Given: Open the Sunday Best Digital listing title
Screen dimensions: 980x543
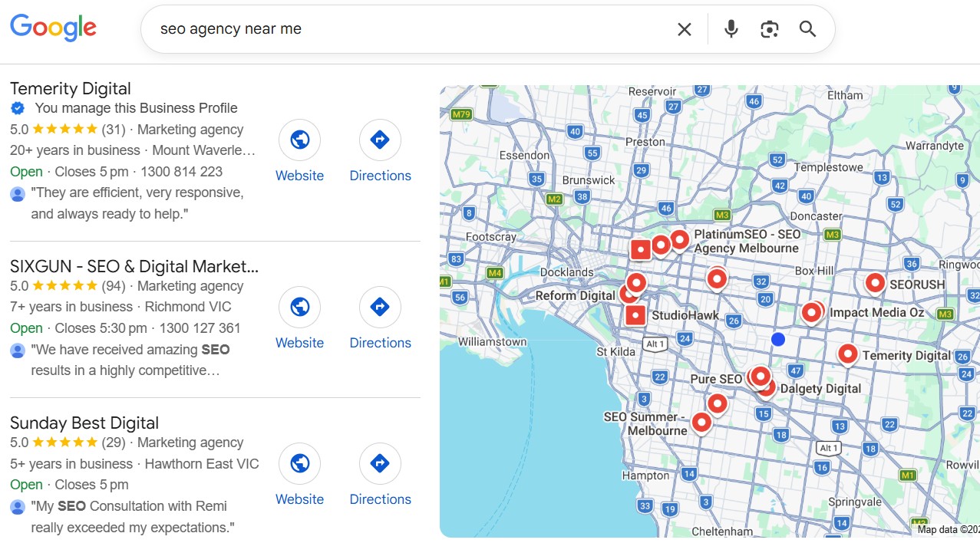Looking at the screenshot, I should point(84,423).
